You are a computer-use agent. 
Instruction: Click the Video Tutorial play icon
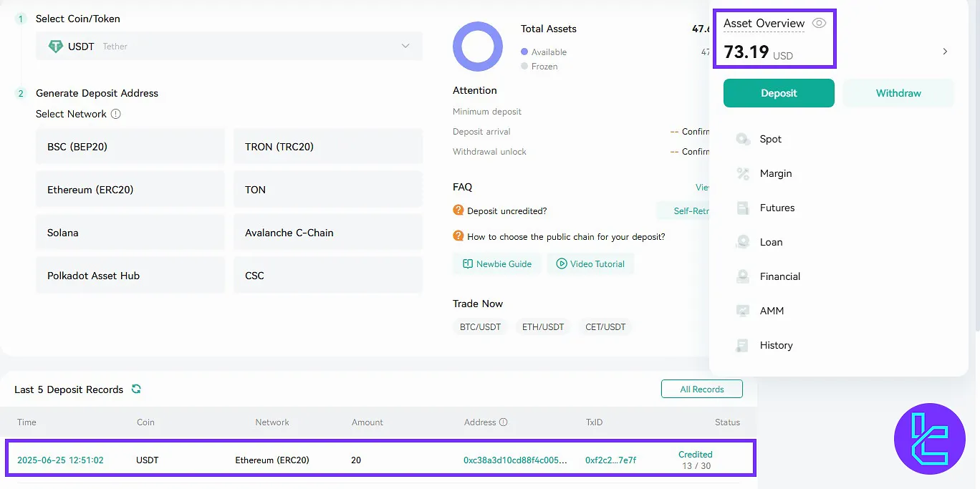[562, 263]
